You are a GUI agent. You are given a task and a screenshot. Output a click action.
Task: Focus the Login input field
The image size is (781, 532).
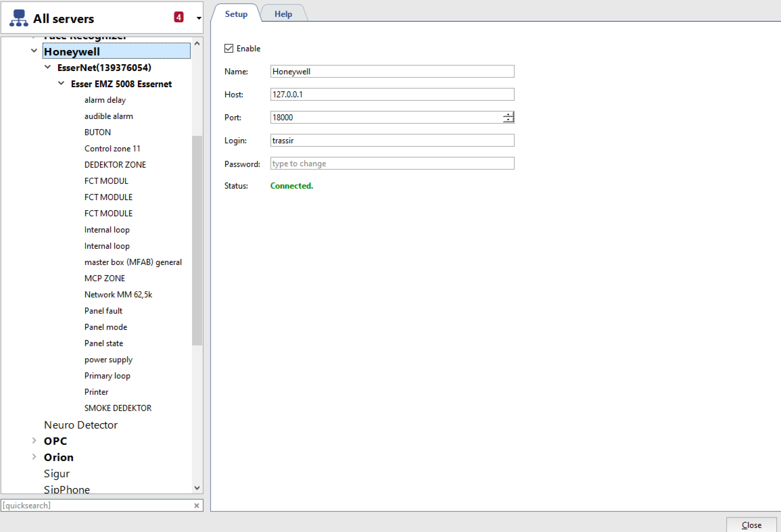point(392,140)
